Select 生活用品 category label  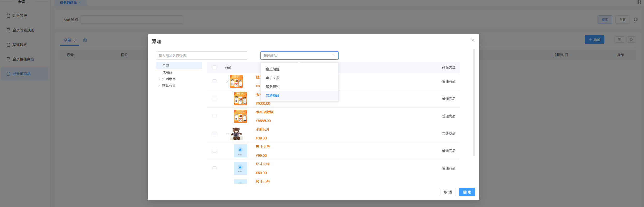[x=169, y=79]
